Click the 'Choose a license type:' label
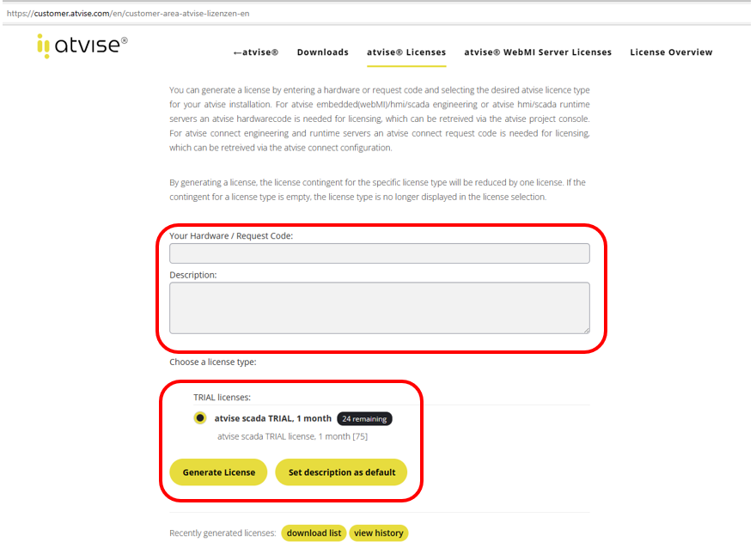Screen dimensions: 756x554 point(213,362)
